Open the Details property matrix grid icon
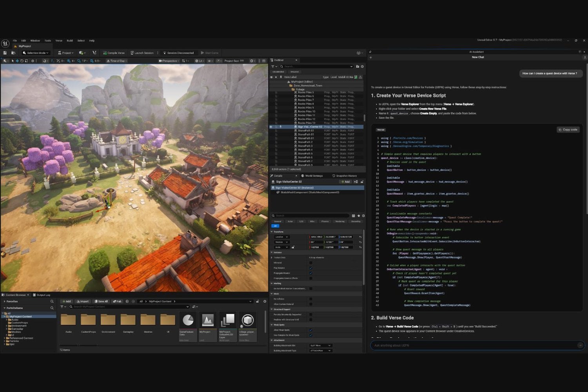 pos(353,216)
